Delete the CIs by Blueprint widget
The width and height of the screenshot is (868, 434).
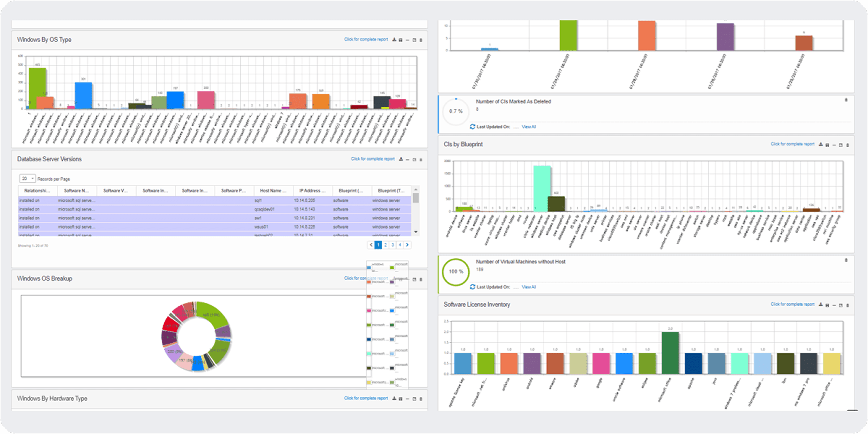click(848, 145)
